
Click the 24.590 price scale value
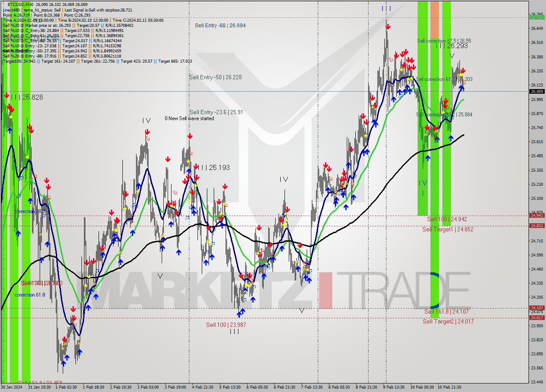click(x=537, y=255)
